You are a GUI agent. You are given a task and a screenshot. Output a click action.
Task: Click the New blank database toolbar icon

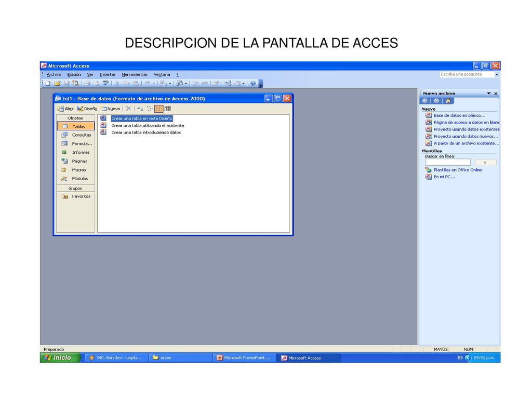coord(48,83)
